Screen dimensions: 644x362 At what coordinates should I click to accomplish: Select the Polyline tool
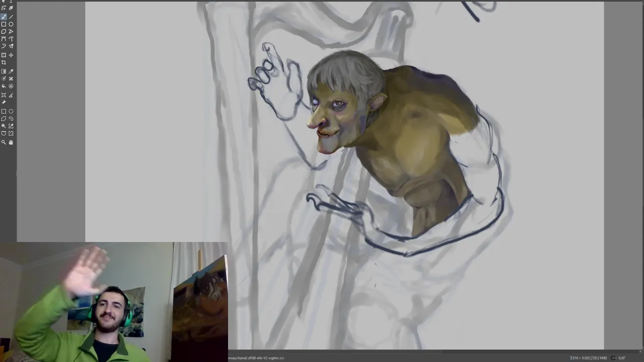11,31
